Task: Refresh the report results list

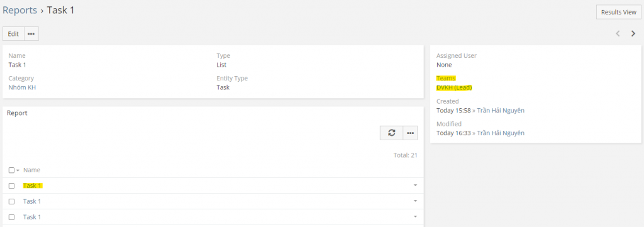Action: click(391, 133)
